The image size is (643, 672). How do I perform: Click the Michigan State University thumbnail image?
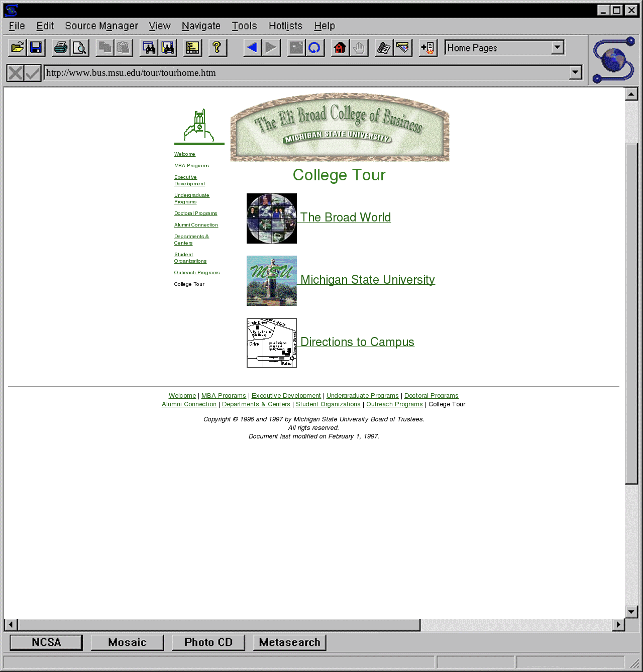272,281
